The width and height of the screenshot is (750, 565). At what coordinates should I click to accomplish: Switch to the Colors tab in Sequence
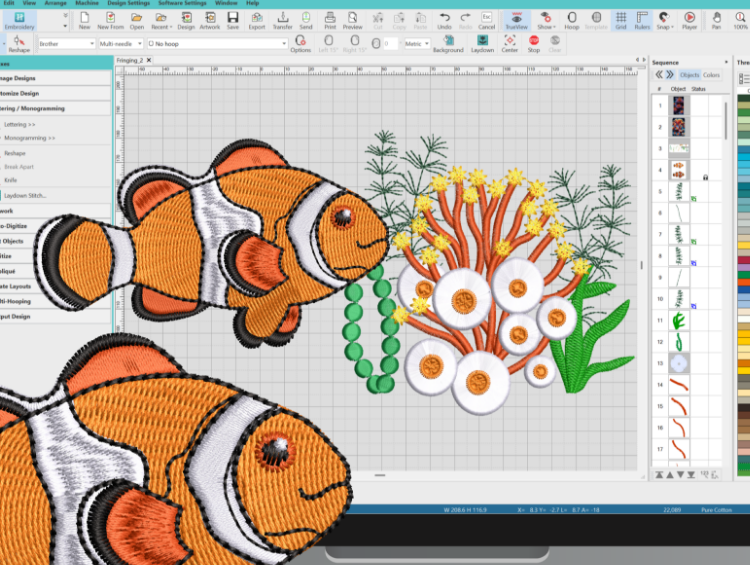click(711, 75)
